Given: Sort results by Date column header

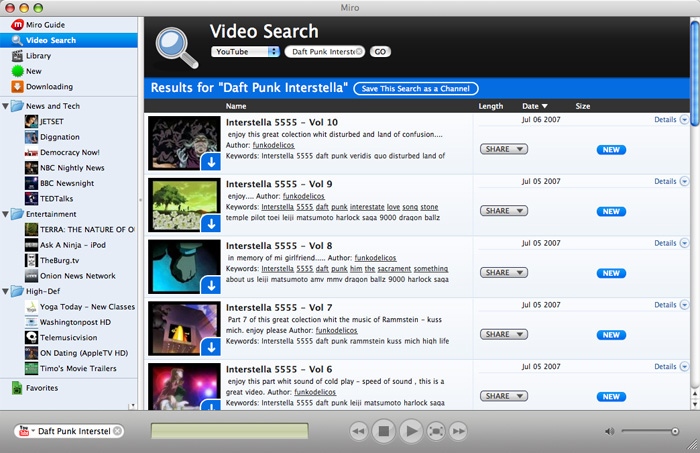Looking at the screenshot, I should coord(531,105).
